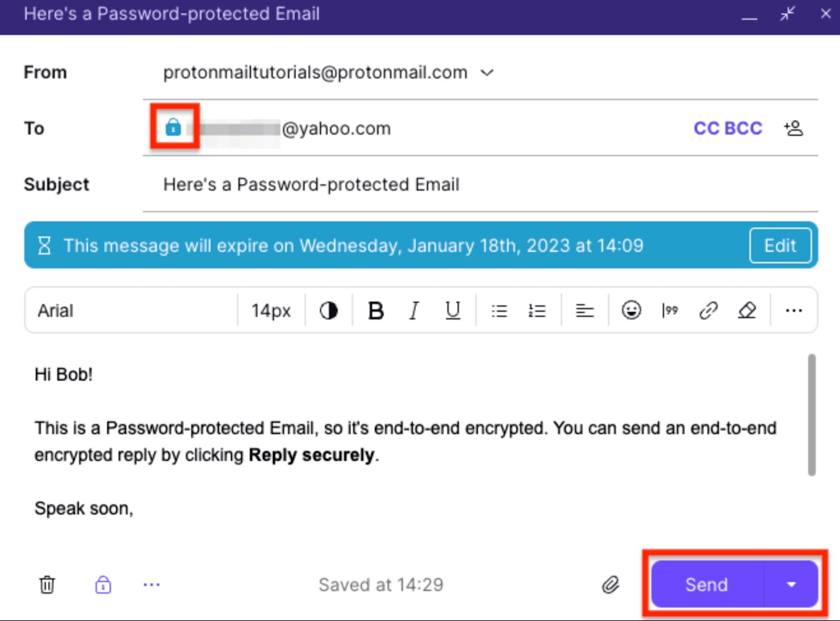Attach a file using the paperclip icon
This screenshot has height=621, width=840.
point(611,584)
